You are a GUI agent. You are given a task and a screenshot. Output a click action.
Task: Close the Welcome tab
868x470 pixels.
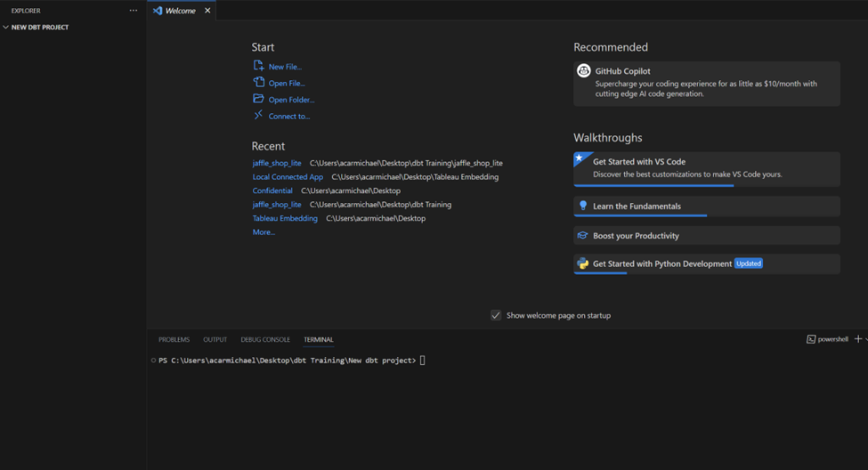click(207, 11)
